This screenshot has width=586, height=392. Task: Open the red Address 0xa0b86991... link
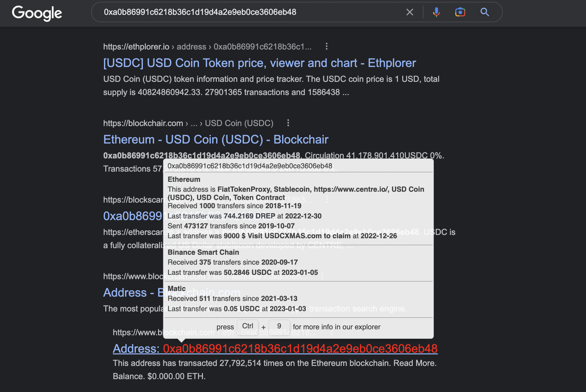click(x=275, y=348)
